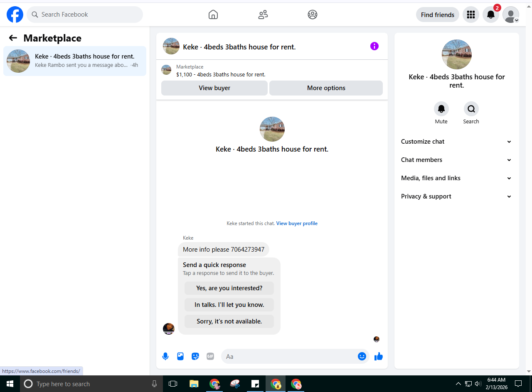The height and width of the screenshot is (392, 532).
Task: Click the $1,100 listing title text
Action: pos(221,75)
